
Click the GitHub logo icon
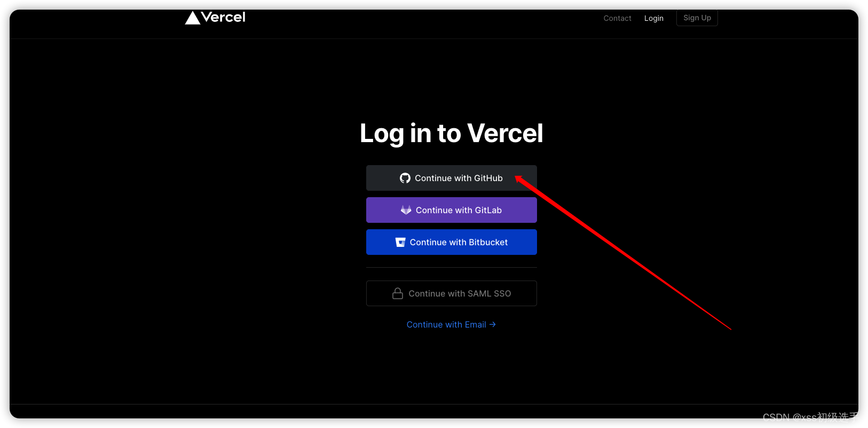pos(405,178)
